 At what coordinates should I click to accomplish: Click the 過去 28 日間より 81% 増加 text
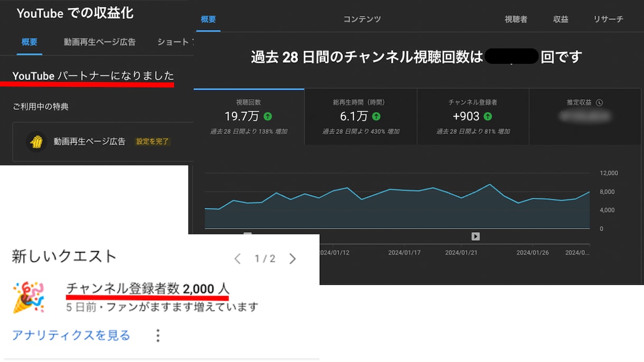coord(473,131)
